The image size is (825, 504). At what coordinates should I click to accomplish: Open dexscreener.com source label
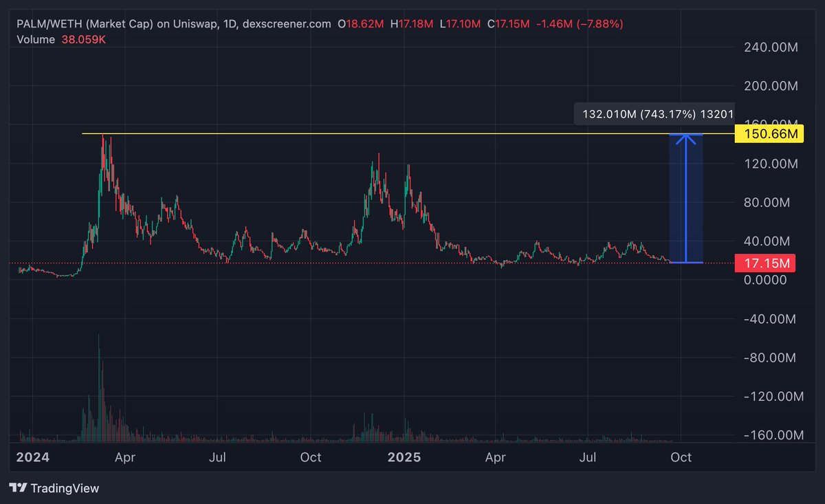285,23
